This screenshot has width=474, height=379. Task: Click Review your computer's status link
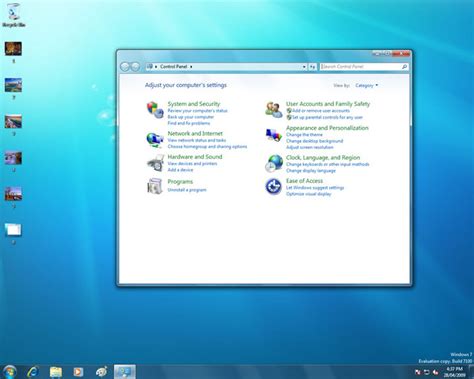pyautogui.click(x=197, y=111)
